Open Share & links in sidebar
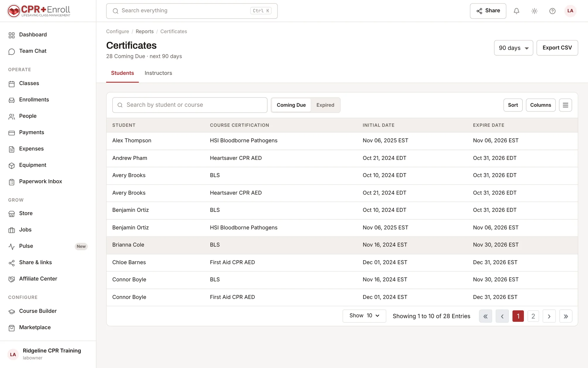Screen dimensions: 588x368 pos(48,263)
